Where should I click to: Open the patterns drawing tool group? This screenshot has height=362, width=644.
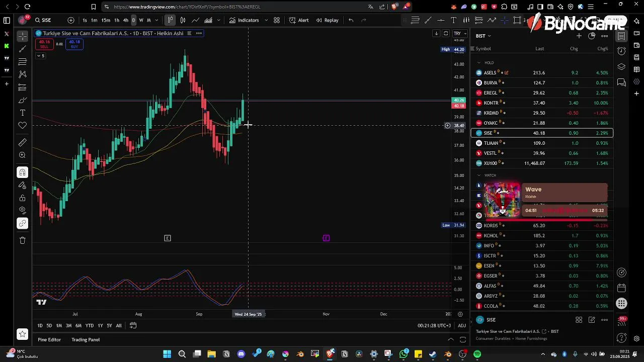pyautogui.click(x=22, y=74)
